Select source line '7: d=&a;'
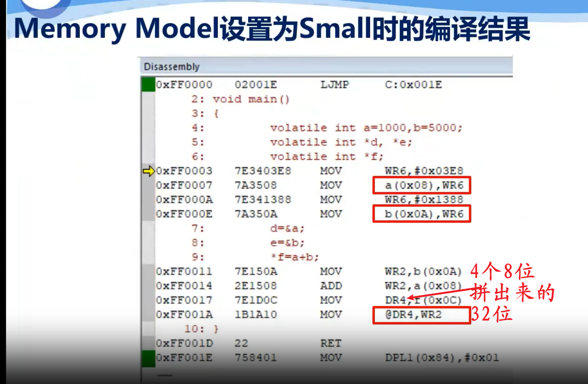 (249, 228)
